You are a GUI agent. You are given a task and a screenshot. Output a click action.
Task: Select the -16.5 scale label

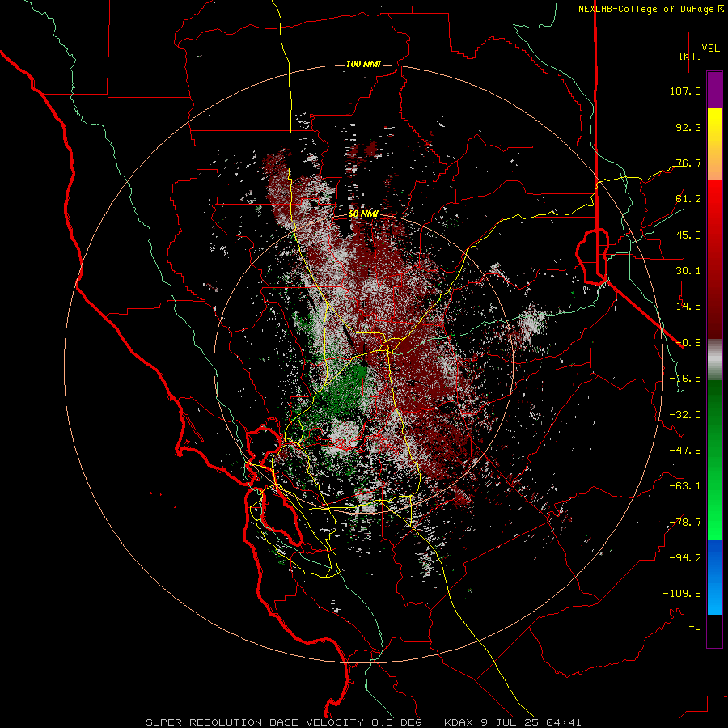coord(685,379)
